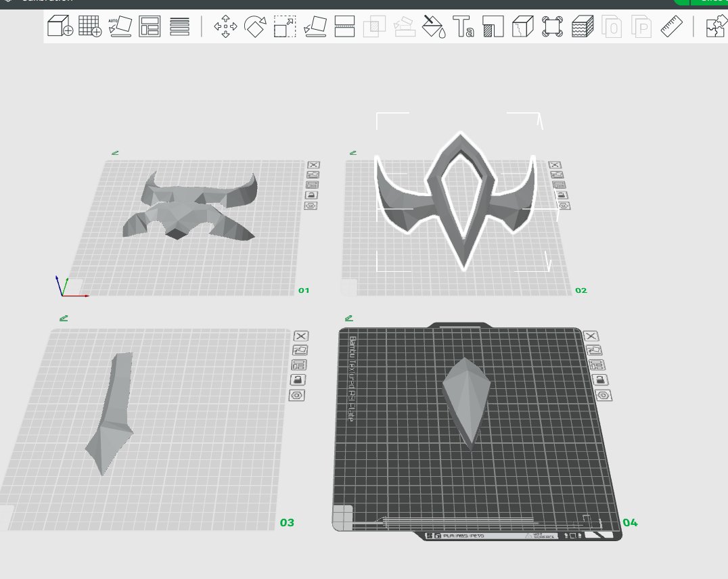The height and width of the screenshot is (579, 728).
Task: Run Auto orient from the top toolbar
Action: click(120, 26)
